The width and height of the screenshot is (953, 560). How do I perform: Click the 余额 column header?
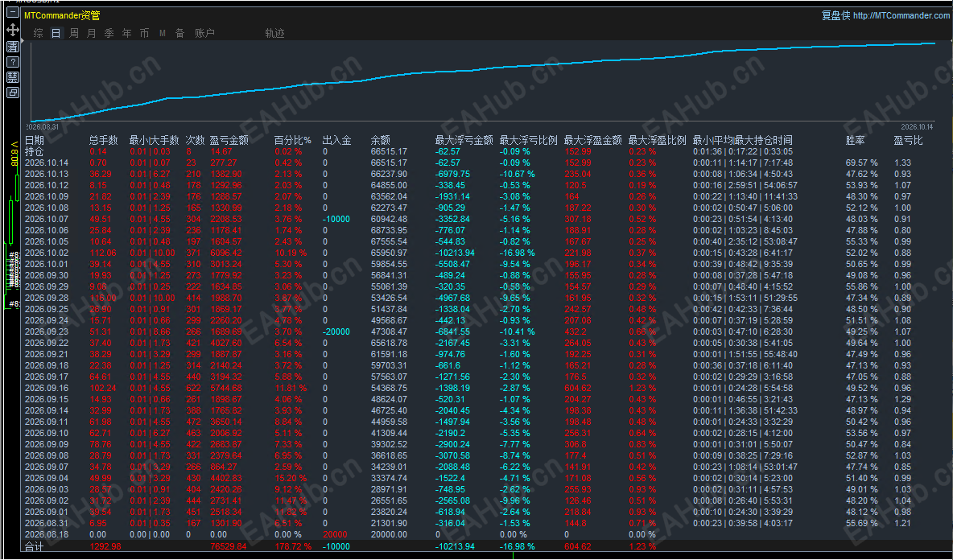(x=381, y=140)
